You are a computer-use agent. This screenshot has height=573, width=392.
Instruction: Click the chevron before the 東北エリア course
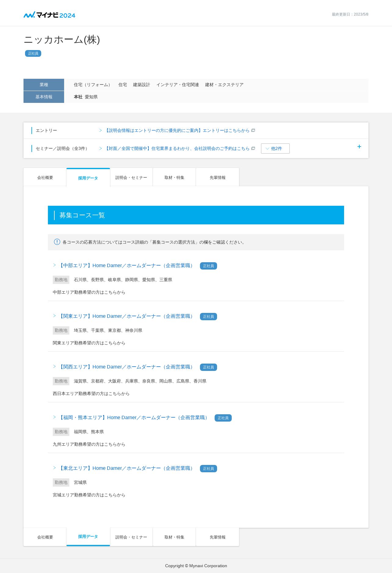pyautogui.click(x=55, y=468)
